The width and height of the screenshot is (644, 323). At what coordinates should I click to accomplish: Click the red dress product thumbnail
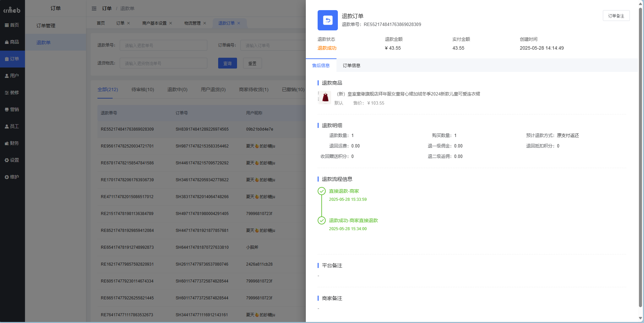pyautogui.click(x=324, y=97)
